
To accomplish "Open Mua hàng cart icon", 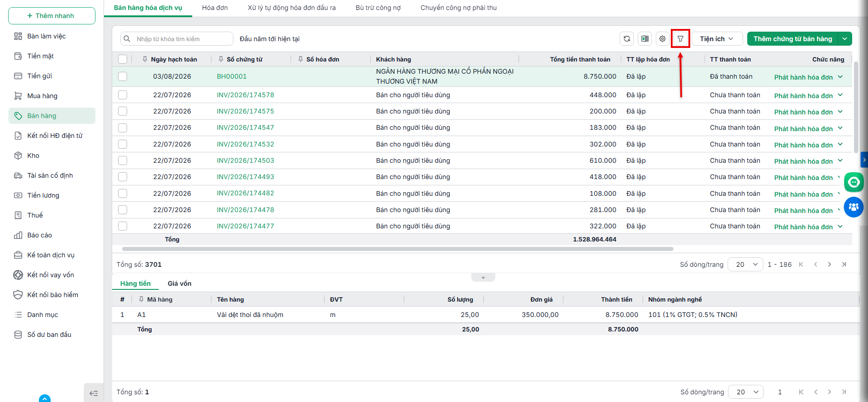I will pyautogui.click(x=18, y=96).
